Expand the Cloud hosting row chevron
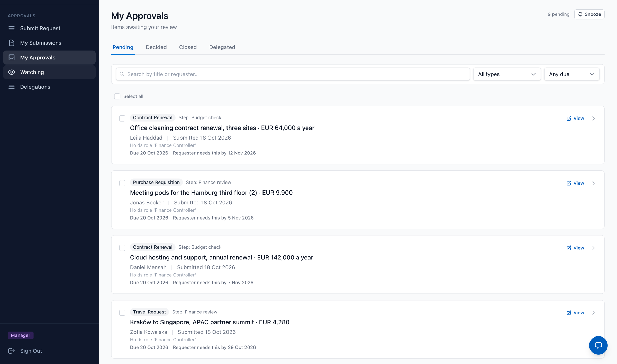This screenshot has height=364, width=617. coord(594,248)
